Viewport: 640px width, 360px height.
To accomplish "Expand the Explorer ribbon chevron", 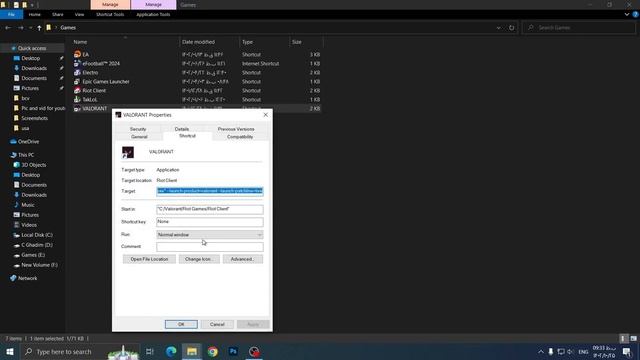I will pos(627,14).
